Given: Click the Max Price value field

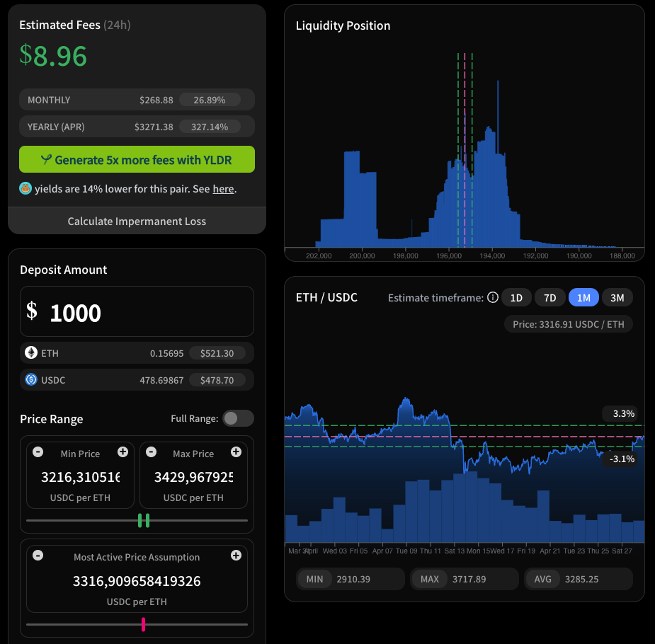Looking at the screenshot, I should tap(193, 477).
